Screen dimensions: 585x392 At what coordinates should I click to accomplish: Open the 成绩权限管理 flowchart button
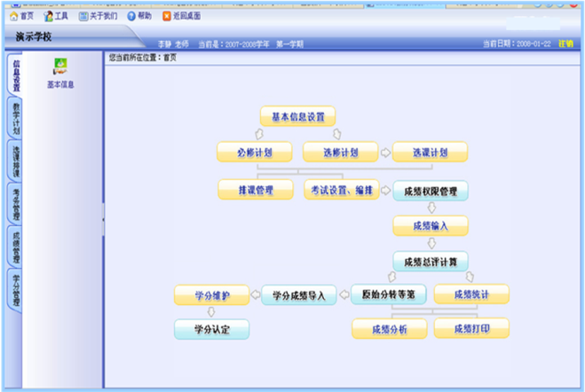tap(431, 191)
